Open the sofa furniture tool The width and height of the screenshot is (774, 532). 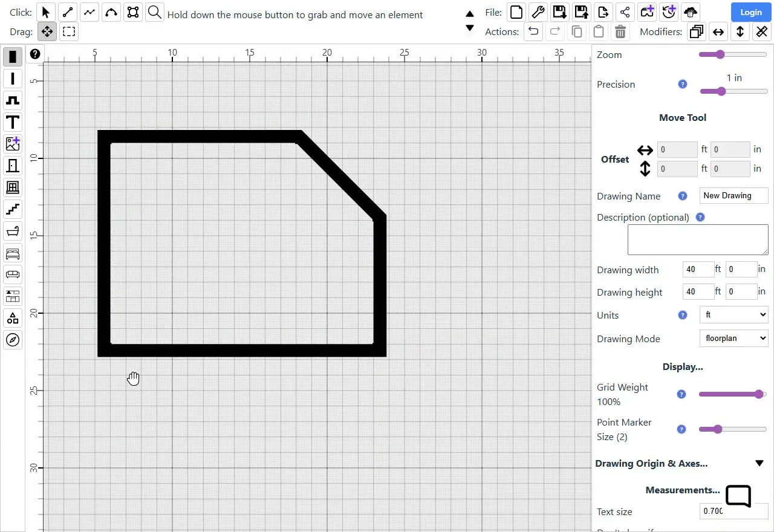coord(13,274)
